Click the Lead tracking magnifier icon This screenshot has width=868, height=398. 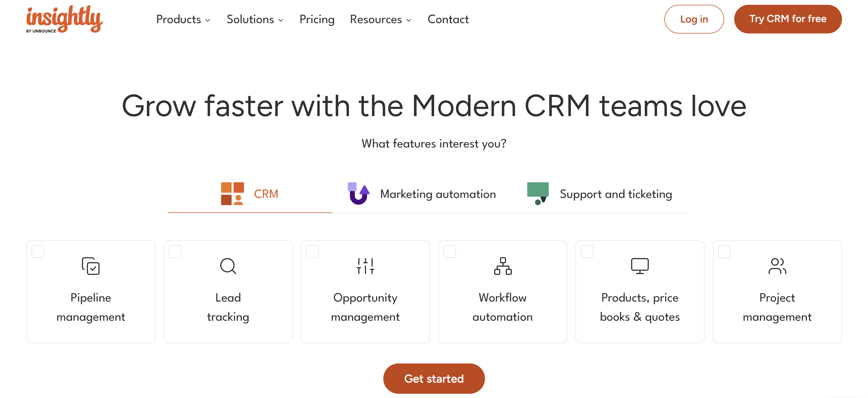(228, 266)
